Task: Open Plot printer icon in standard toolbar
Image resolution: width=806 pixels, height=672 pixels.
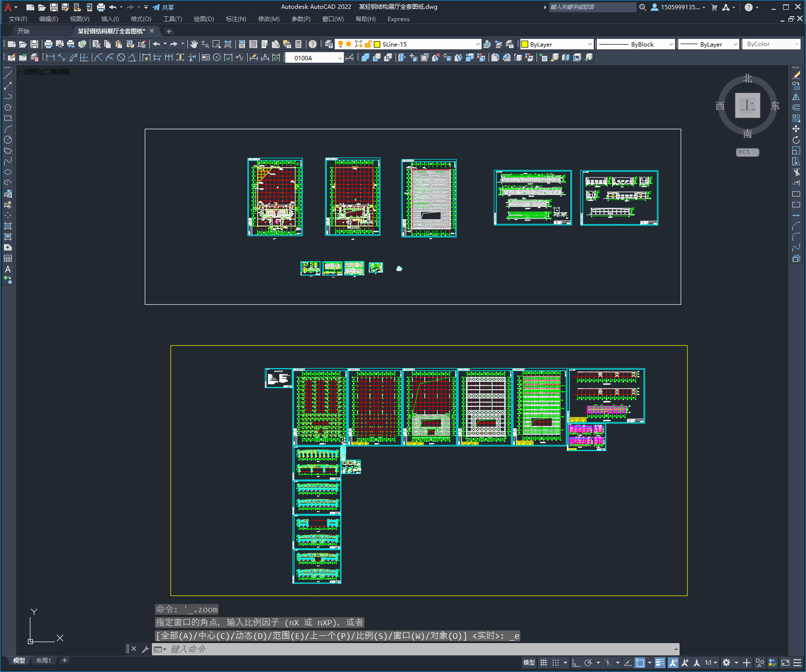Action: click(49, 44)
